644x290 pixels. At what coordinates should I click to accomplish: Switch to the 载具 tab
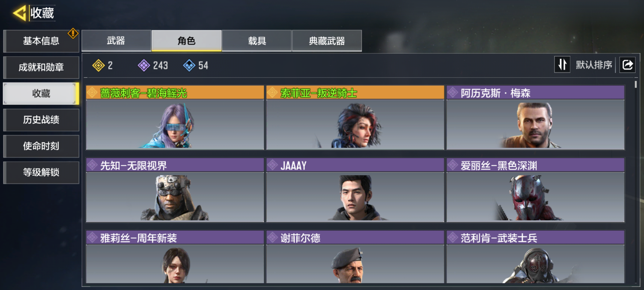point(257,41)
